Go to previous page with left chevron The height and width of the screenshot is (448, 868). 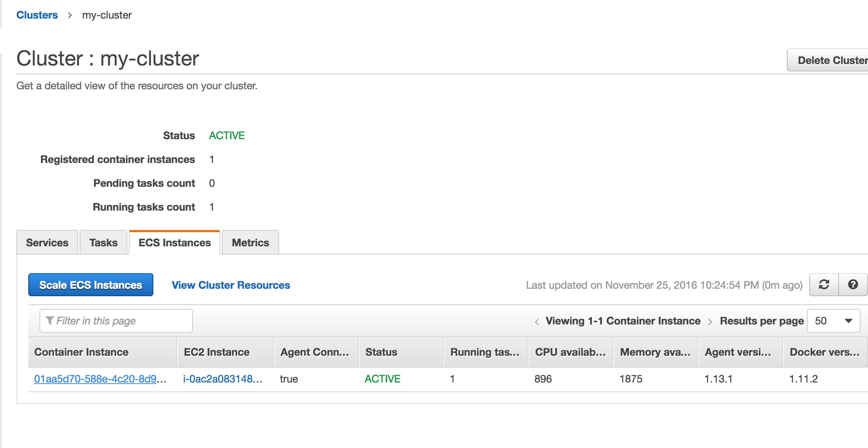(x=537, y=321)
